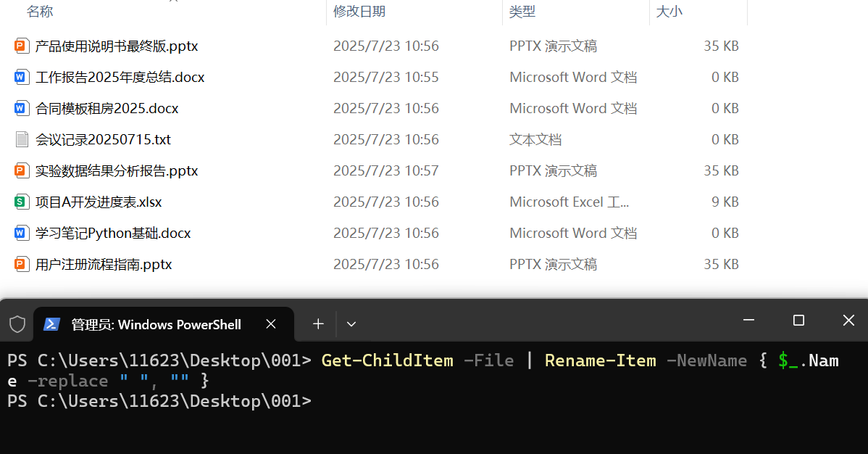Click the PowerShell icon on the tab
Viewport: 868px width, 454px height.
point(51,324)
